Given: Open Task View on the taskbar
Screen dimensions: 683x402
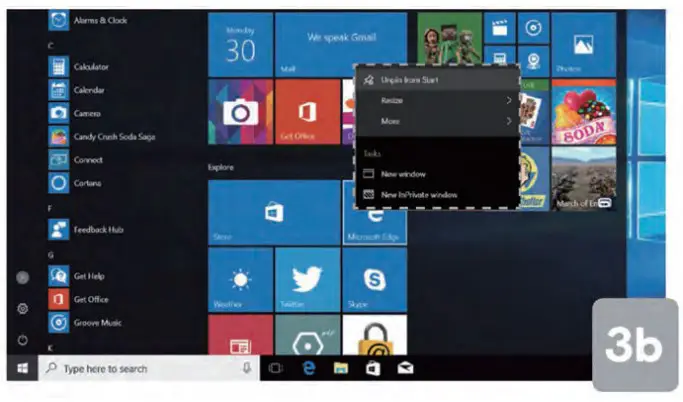Looking at the screenshot, I should (275, 368).
